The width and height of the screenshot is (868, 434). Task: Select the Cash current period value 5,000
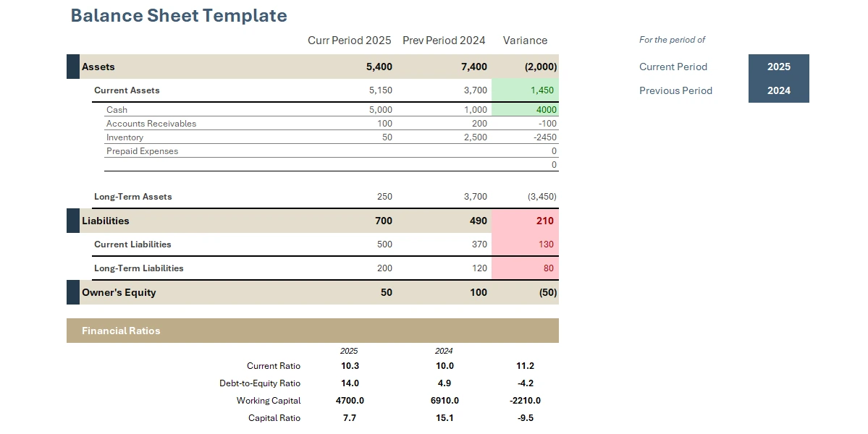(x=380, y=110)
